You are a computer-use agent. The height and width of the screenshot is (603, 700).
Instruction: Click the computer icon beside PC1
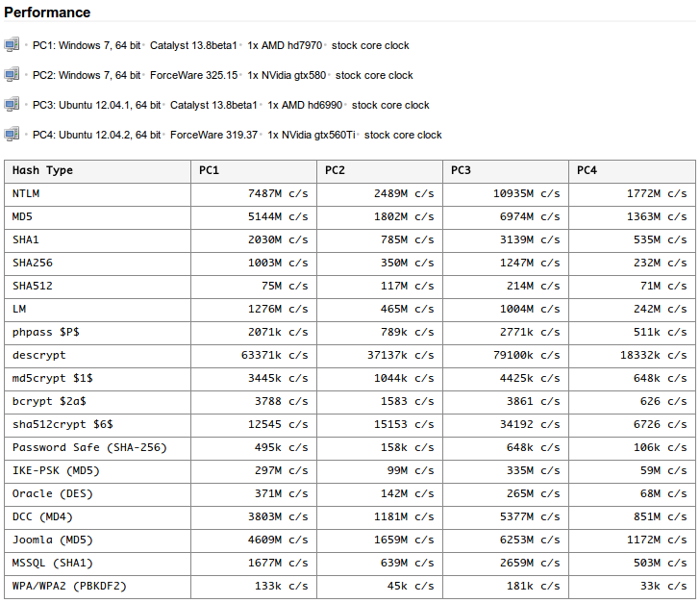12,44
